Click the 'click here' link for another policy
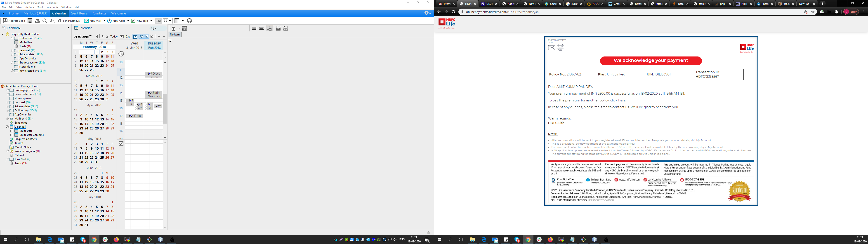 (x=618, y=101)
